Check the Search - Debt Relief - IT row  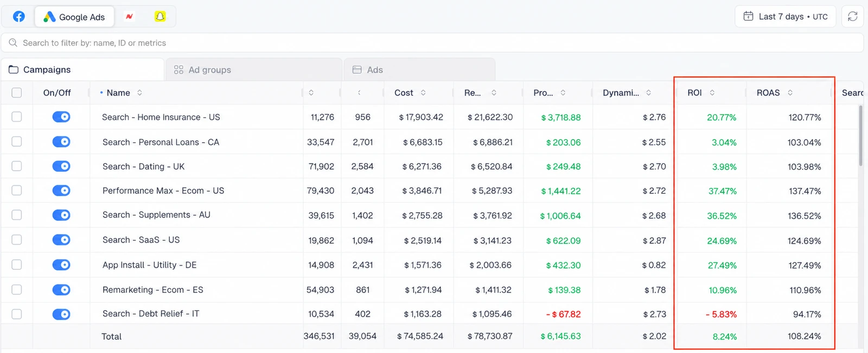[17, 314]
